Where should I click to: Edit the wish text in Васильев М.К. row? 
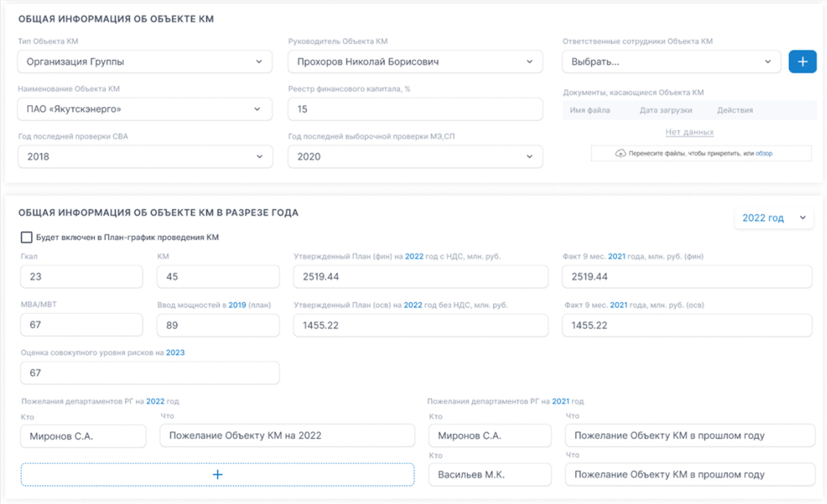(690, 474)
